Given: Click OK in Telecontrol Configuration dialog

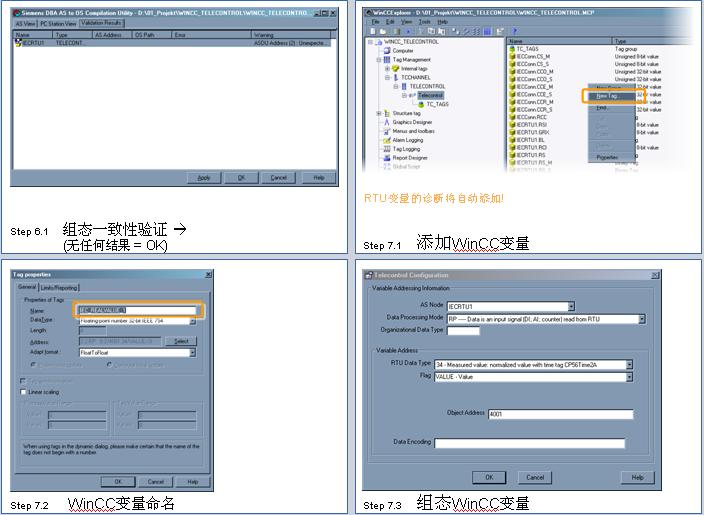Looking at the screenshot, I should click(489, 477).
